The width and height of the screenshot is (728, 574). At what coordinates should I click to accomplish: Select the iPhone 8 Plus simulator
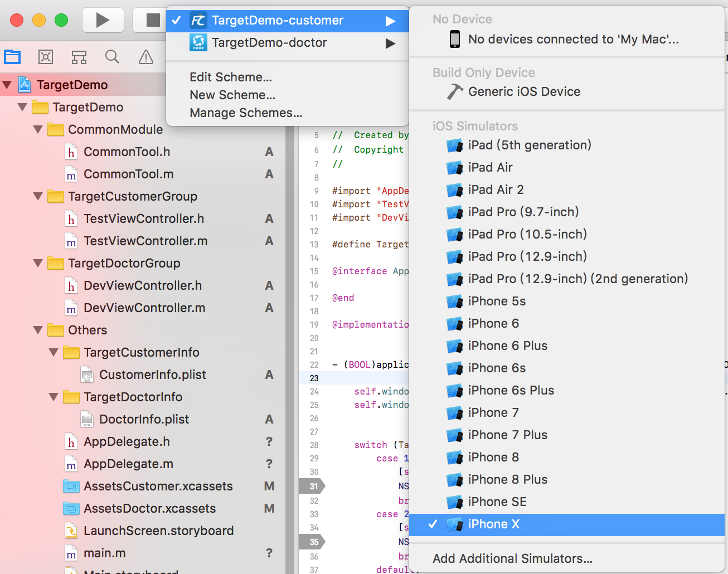[567, 479]
